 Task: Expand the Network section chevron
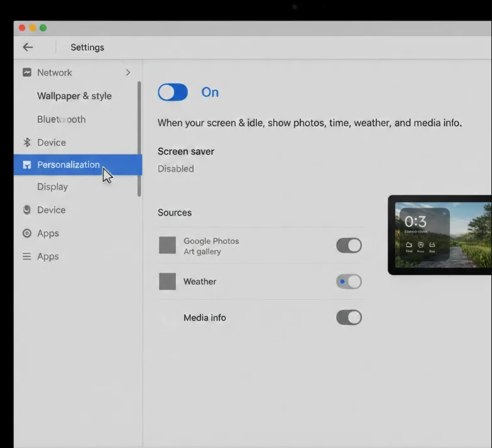pos(128,72)
